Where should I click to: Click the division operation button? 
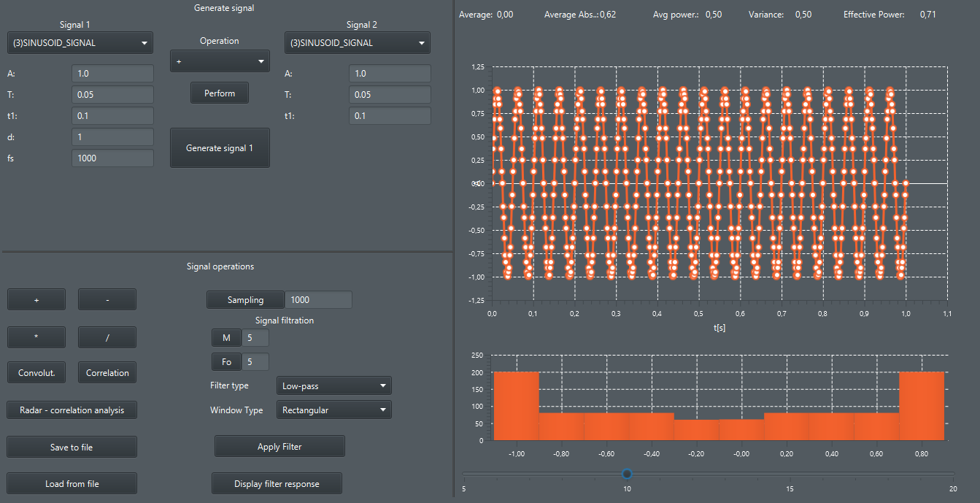click(x=107, y=337)
